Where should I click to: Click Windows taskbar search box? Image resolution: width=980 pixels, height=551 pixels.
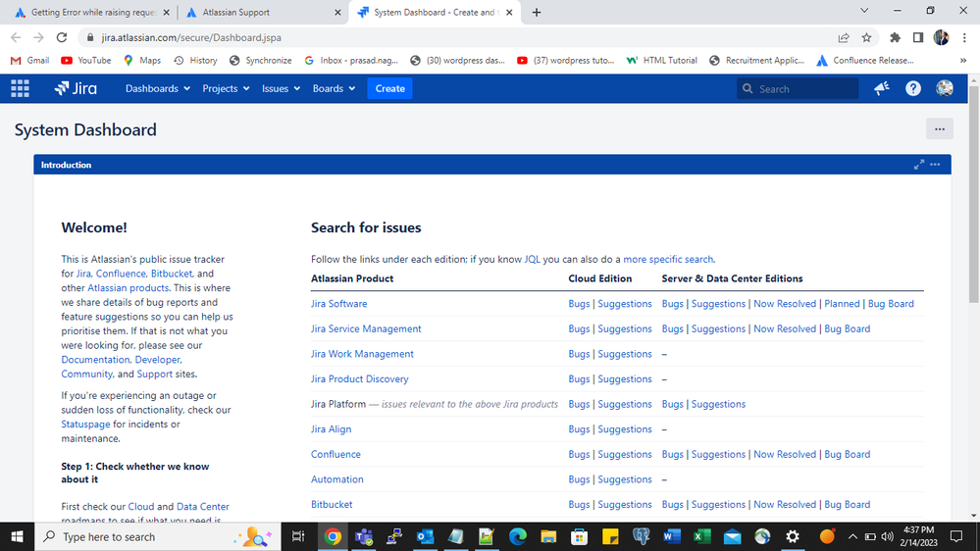coord(158,536)
